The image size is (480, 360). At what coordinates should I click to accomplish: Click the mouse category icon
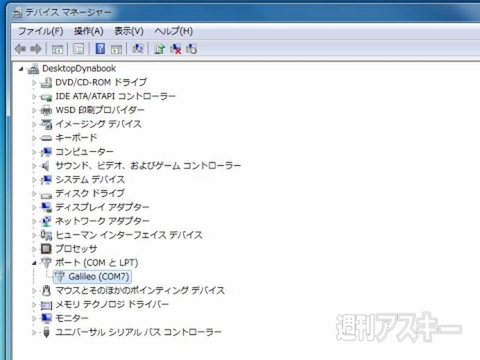pos(46,290)
